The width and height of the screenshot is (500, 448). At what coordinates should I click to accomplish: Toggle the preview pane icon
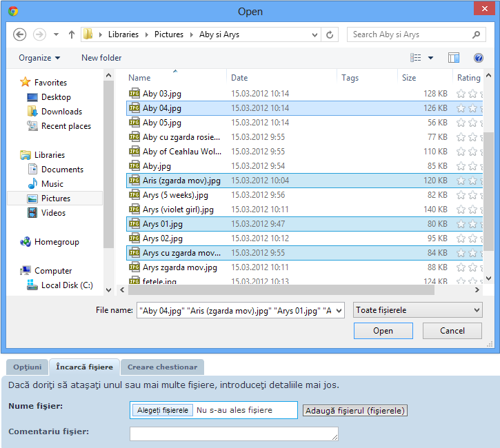coord(453,58)
